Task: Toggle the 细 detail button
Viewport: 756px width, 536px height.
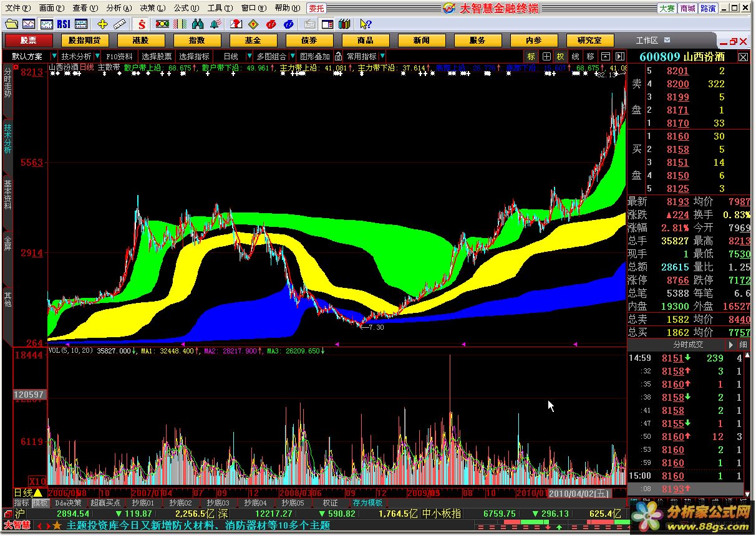Action: (743, 344)
